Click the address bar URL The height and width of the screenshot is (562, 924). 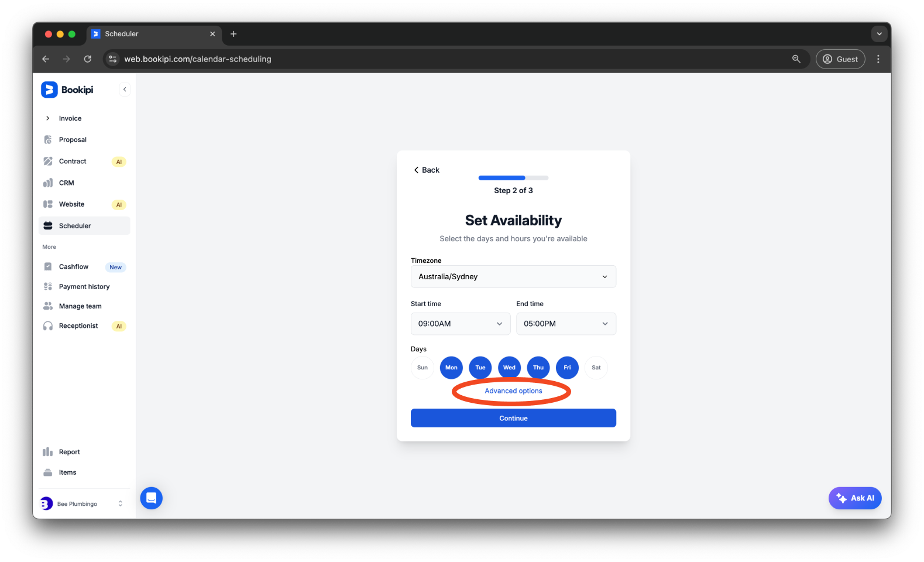click(x=198, y=59)
